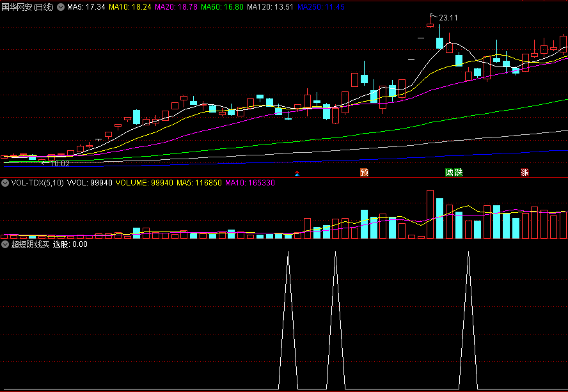This screenshot has height=392, width=568.
Task: Click the rightmost 超短阴线买 signal spike
Action: [468, 320]
